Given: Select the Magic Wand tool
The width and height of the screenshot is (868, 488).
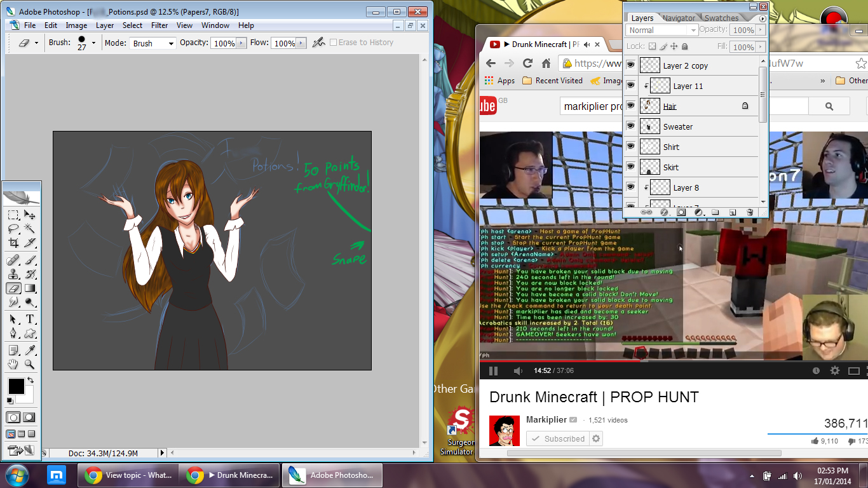Looking at the screenshot, I should (29, 228).
